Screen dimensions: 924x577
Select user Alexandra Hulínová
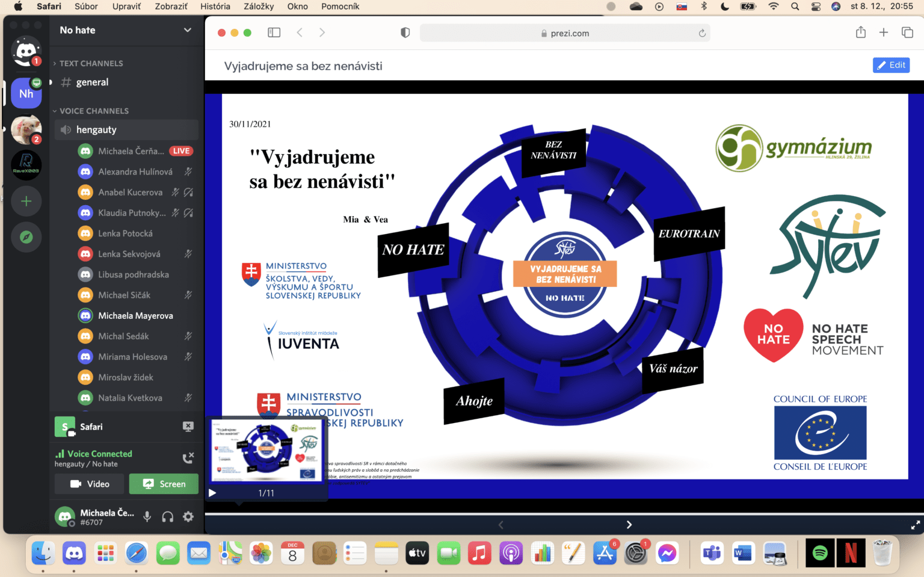135,171
